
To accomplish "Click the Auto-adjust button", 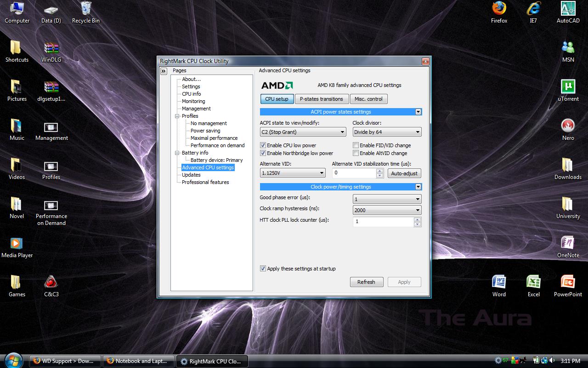I will (x=404, y=173).
